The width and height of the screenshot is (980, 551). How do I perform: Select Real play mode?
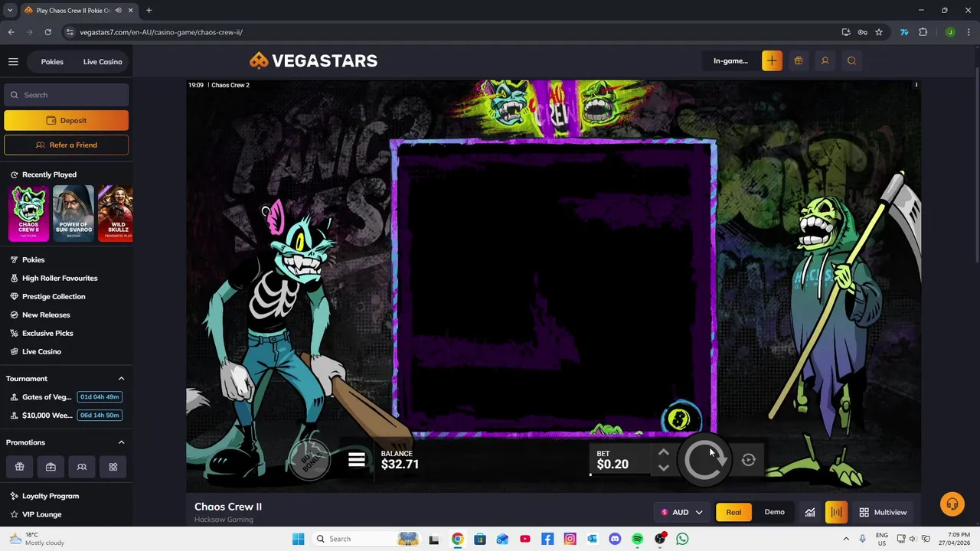point(733,512)
